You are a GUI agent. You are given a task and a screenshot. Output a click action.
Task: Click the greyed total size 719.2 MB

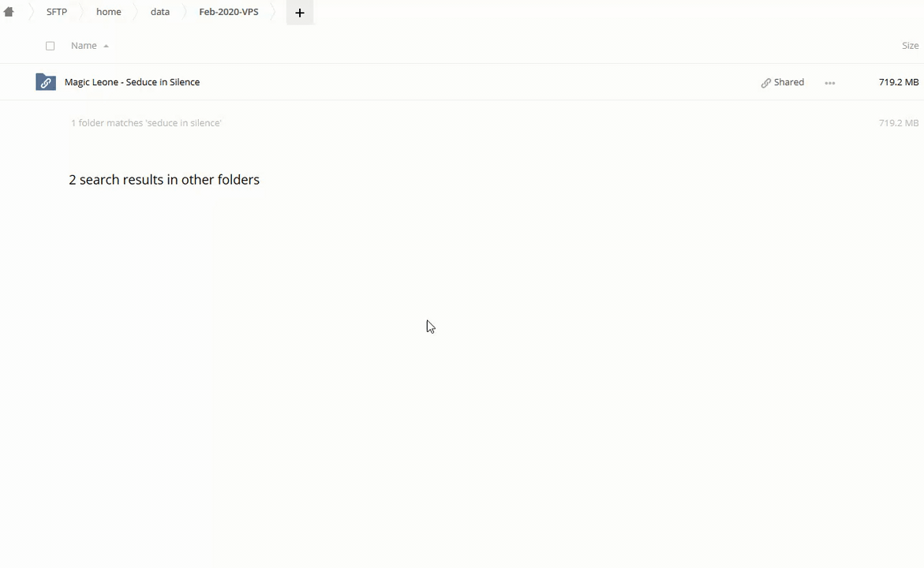click(x=898, y=123)
